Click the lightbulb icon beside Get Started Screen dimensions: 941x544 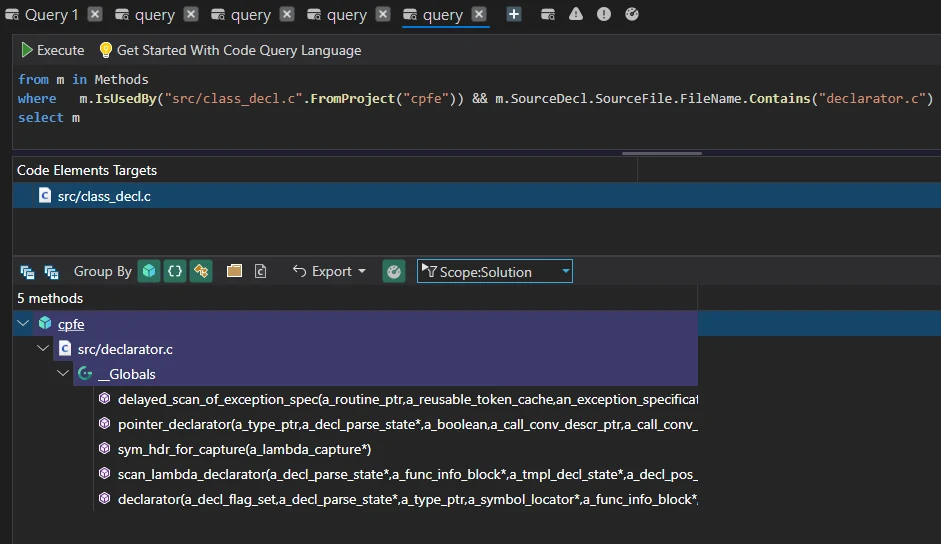tap(106, 50)
